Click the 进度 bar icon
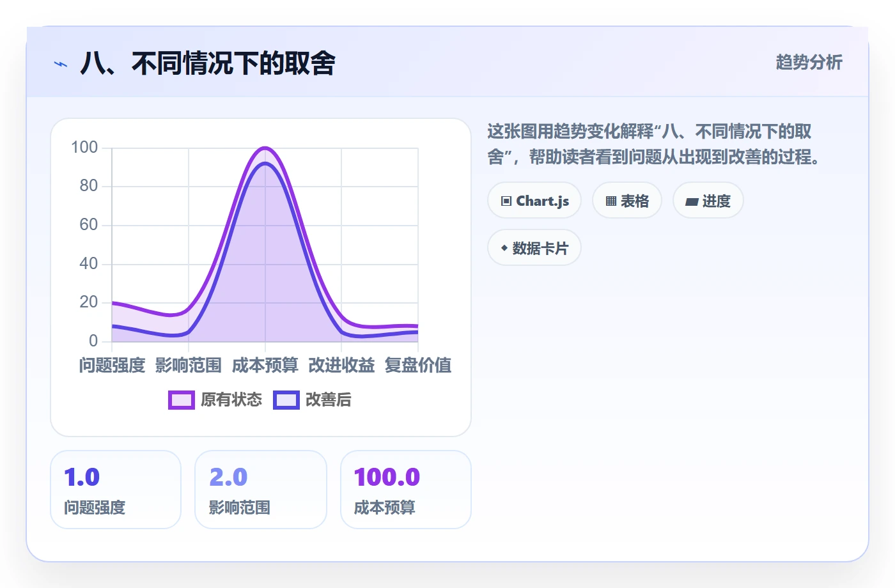895x588 pixels. click(x=692, y=202)
